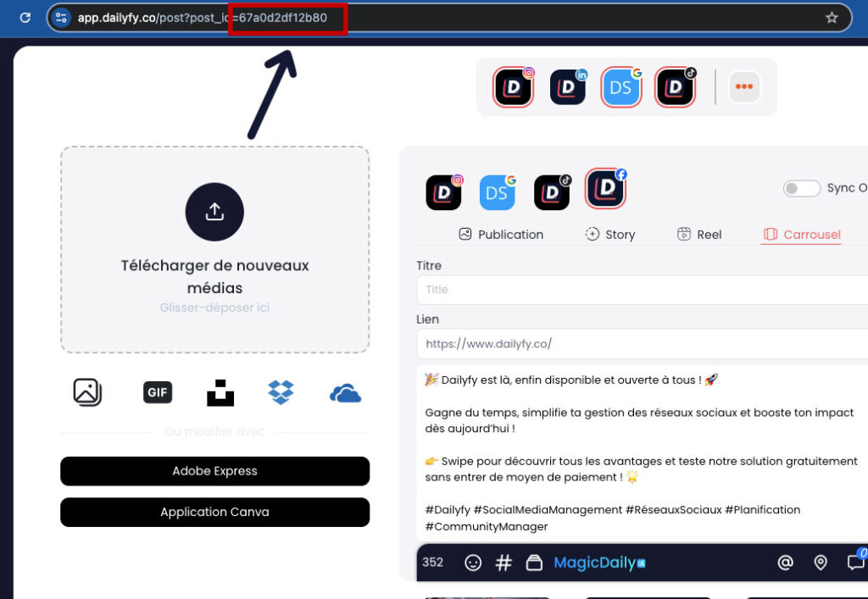Open the Publication tab
Viewport: 868px width, 599px height.
tap(501, 235)
